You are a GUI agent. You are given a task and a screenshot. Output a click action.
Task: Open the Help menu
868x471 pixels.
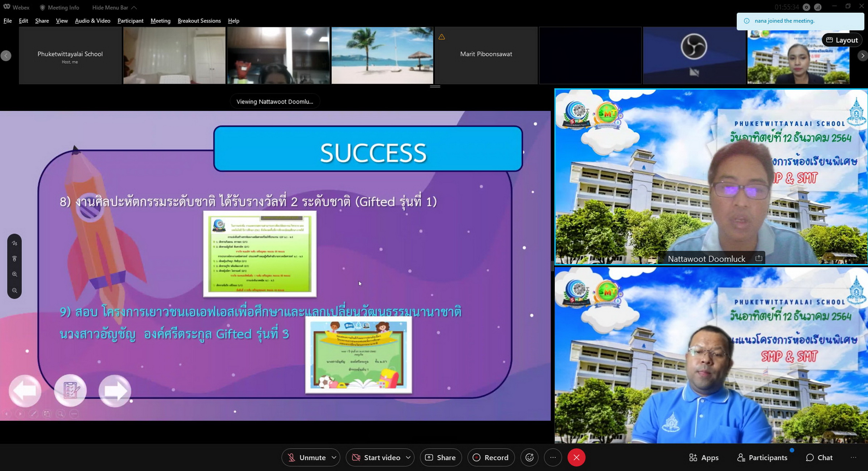pos(234,21)
